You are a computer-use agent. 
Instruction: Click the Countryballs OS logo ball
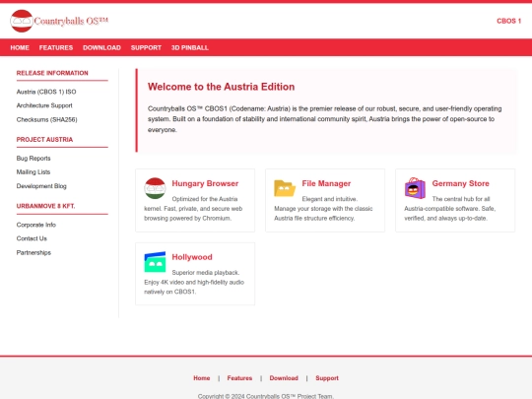click(22, 21)
